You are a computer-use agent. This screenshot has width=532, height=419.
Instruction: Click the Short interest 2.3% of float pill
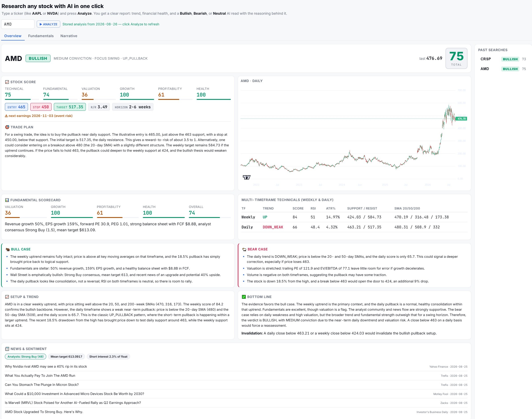(x=108, y=357)
